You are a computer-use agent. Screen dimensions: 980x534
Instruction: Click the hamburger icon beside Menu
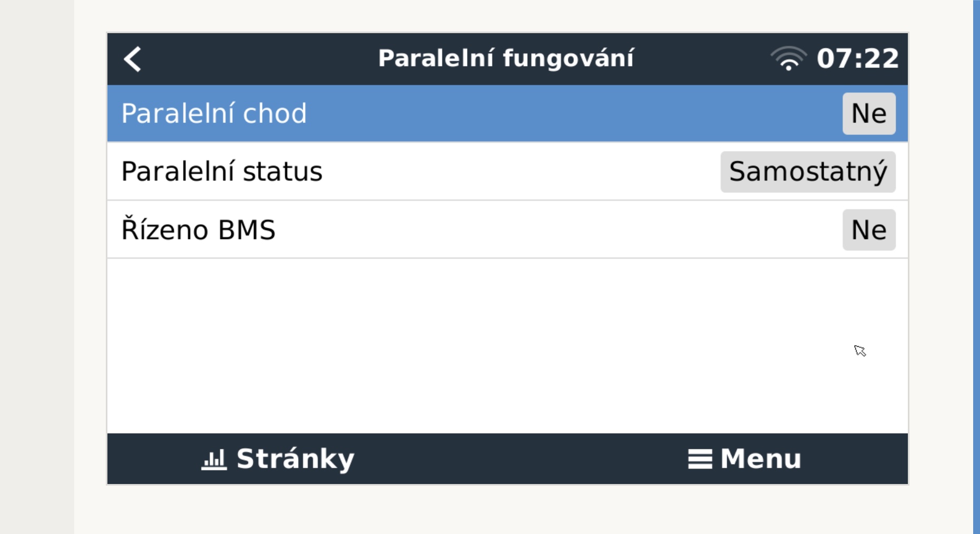point(700,459)
